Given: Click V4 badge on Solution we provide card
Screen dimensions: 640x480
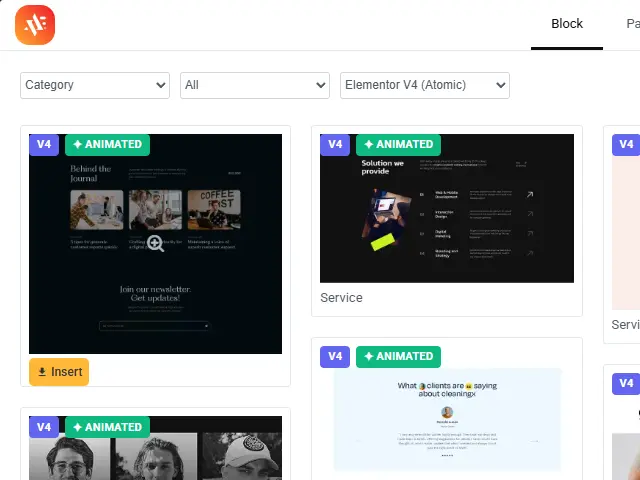Looking at the screenshot, I should (335, 144).
